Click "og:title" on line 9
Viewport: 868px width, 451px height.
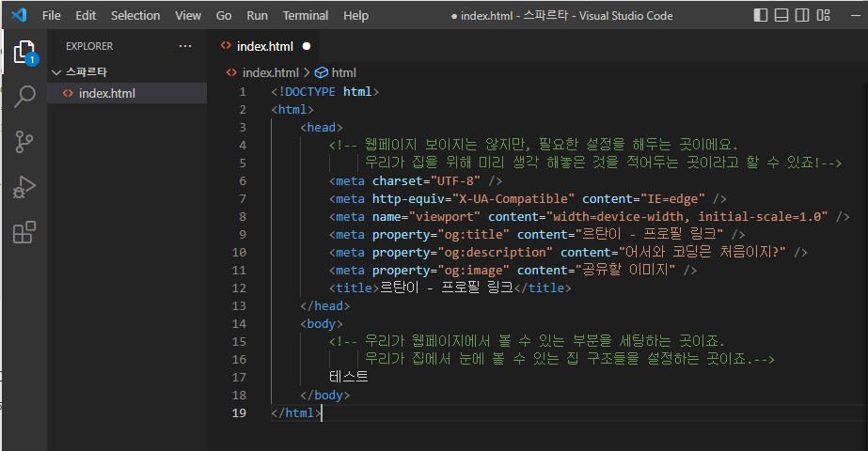point(473,235)
